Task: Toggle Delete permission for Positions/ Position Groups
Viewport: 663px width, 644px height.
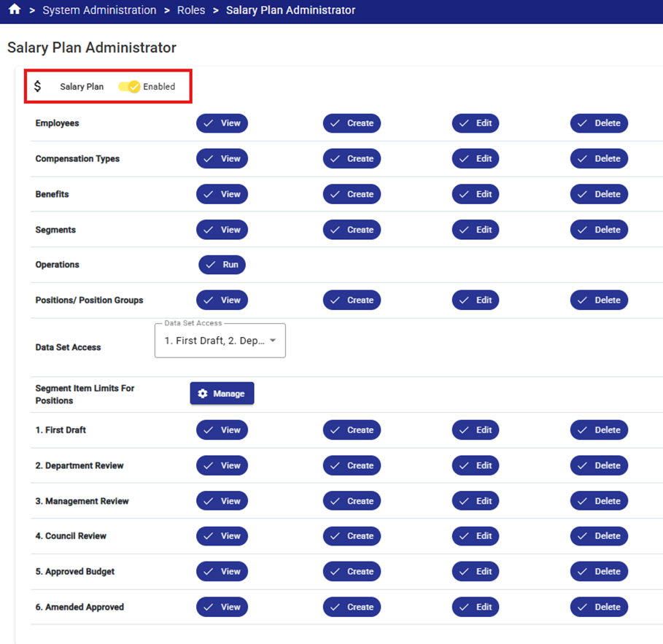Action: pyautogui.click(x=599, y=300)
